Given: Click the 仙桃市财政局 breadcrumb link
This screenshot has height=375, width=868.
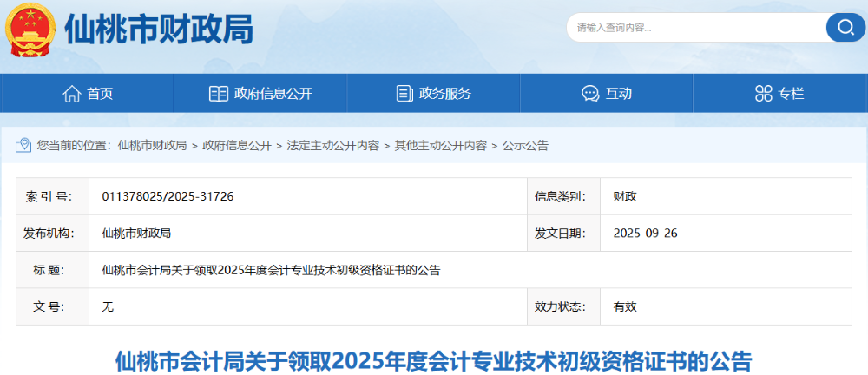Looking at the screenshot, I should coord(152,146).
